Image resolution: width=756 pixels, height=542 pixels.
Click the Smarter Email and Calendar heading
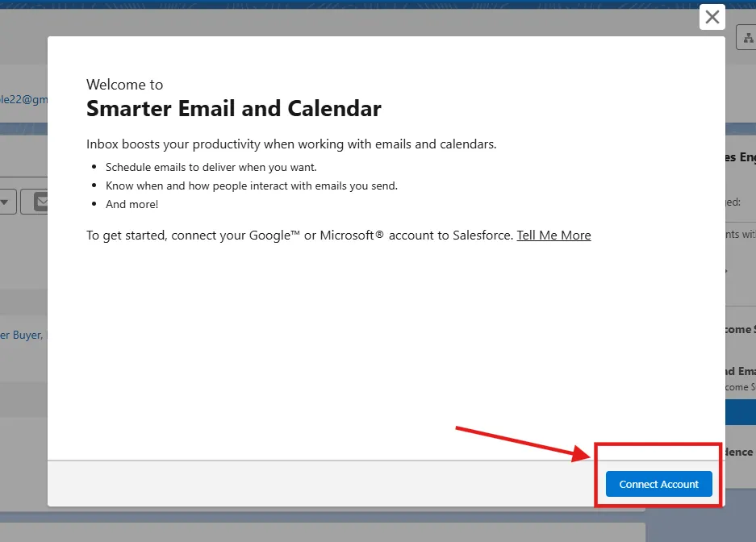pos(234,108)
